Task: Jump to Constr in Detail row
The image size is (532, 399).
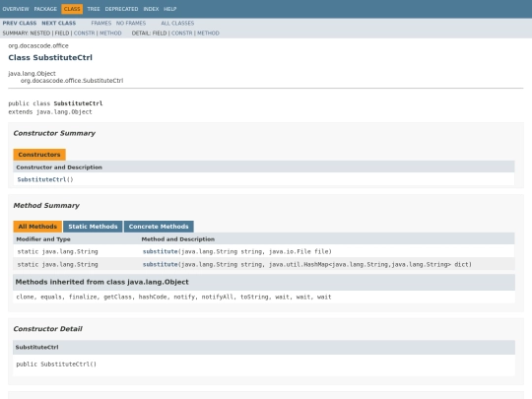Action: [x=182, y=33]
